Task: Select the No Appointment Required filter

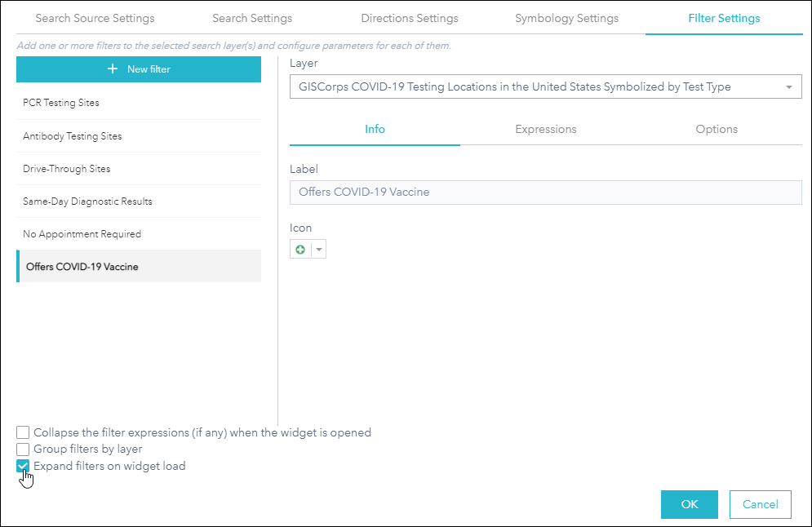Action: (x=139, y=234)
